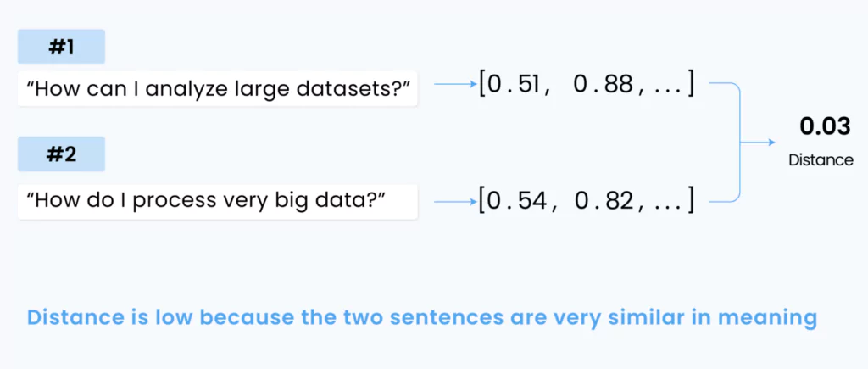
Task: Click the arrow pointing to 0.03
Action: pyautogui.click(x=758, y=143)
